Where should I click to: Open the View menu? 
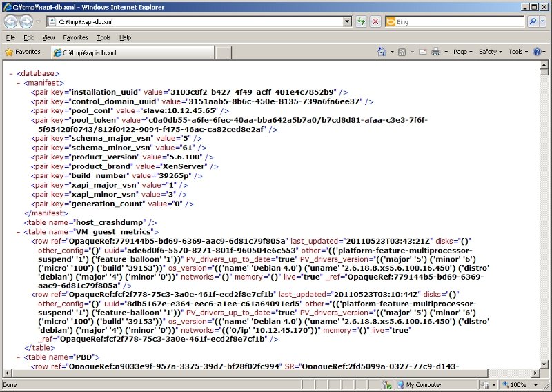tap(48, 37)
